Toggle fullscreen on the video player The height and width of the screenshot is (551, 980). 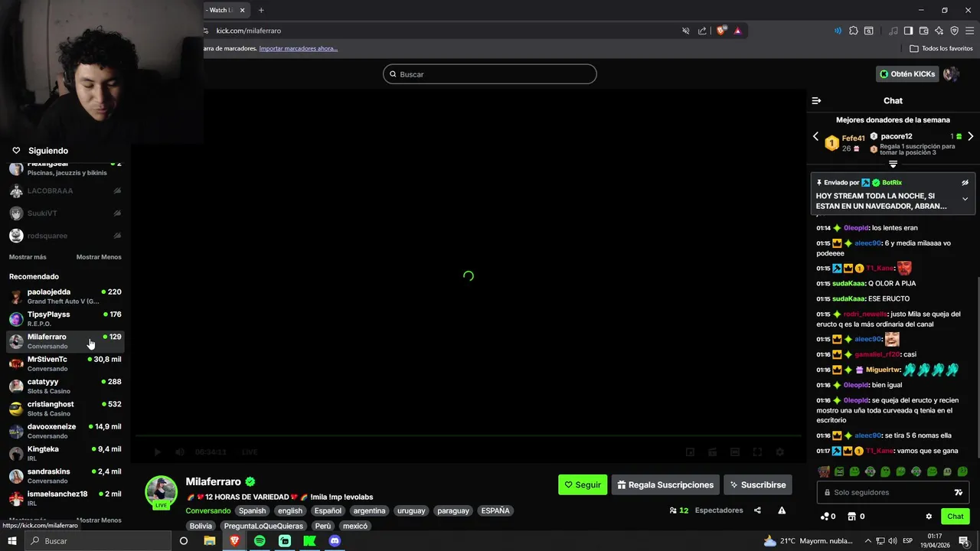click(758, 452)
